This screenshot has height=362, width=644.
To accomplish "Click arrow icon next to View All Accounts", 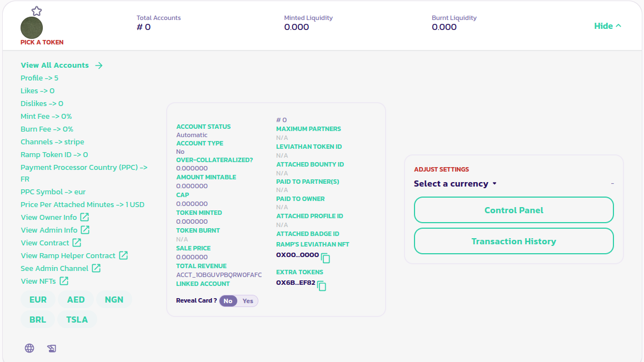I will 99,66.
